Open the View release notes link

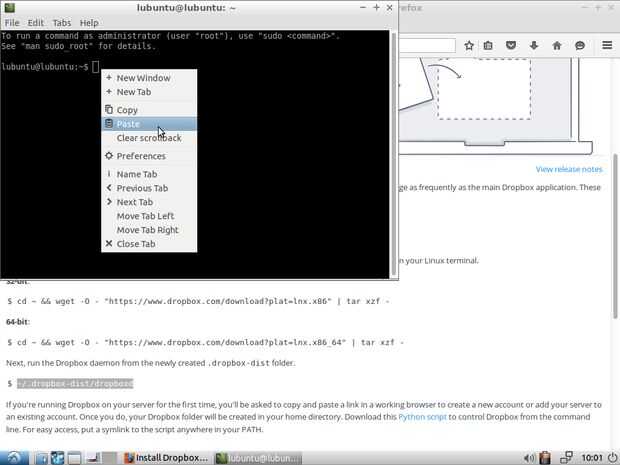point(569,169)
